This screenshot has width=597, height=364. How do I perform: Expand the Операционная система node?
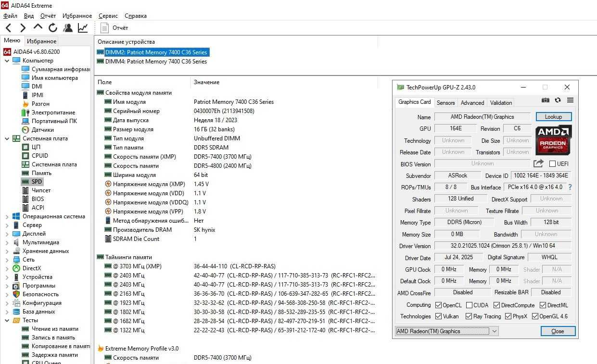click(x=7, y=216)
